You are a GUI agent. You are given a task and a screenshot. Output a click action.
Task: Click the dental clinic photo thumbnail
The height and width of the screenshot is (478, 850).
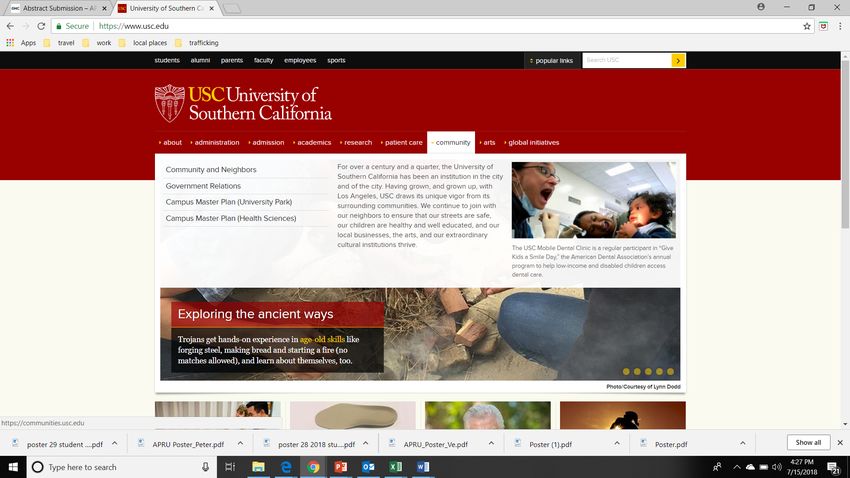pos(594,200)
